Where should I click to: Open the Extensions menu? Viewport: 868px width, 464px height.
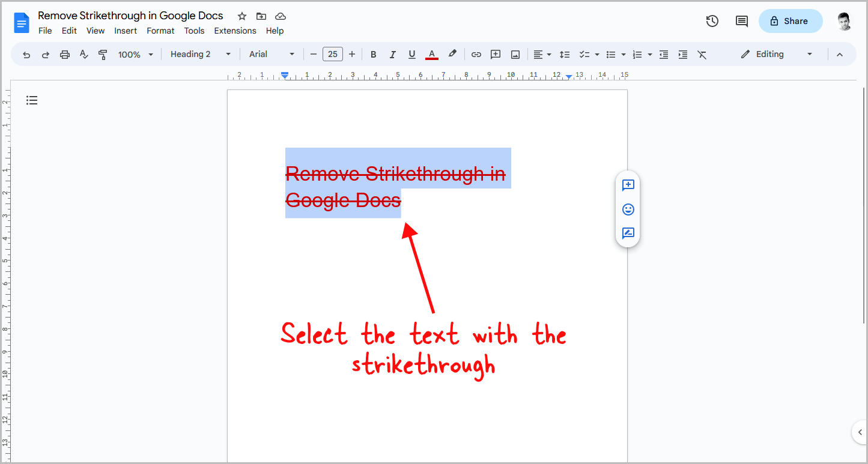click(235, 31)
